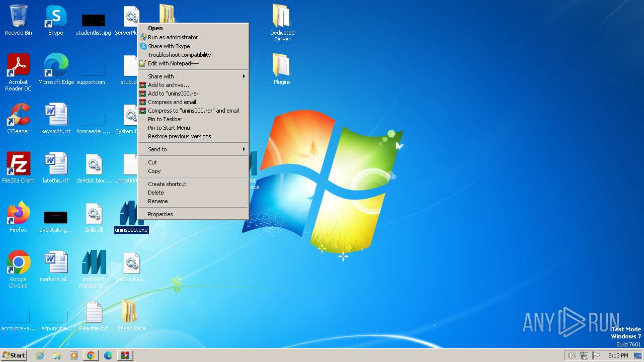Choose Open in the context menu
The width and height of the screenshot is (644, 362).
[193, 29]
